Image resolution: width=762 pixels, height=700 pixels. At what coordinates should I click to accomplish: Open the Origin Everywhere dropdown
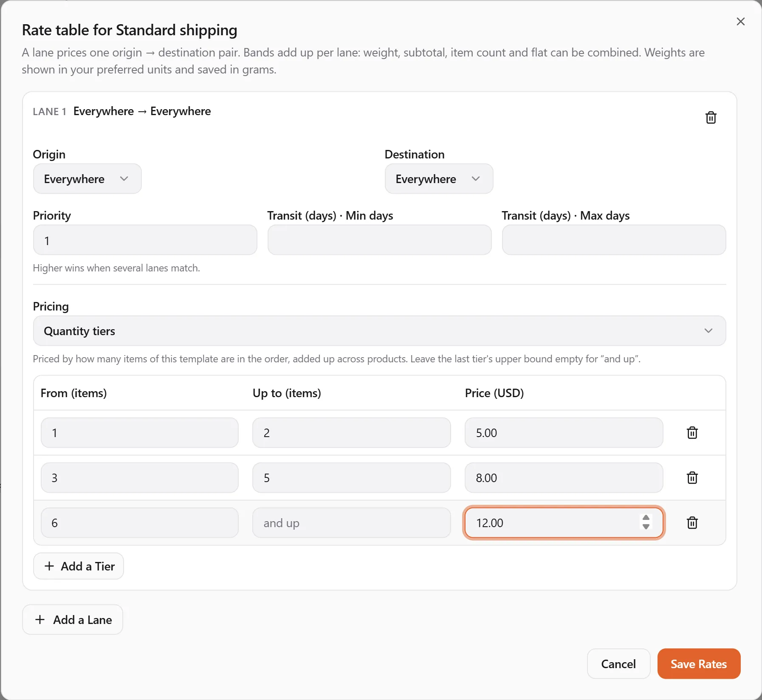87,179
